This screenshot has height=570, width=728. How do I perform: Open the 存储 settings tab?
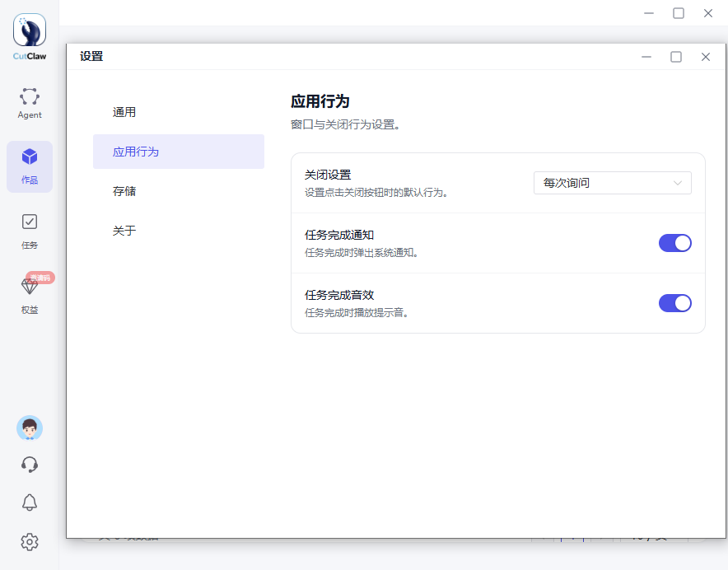[x=179, y=191]
